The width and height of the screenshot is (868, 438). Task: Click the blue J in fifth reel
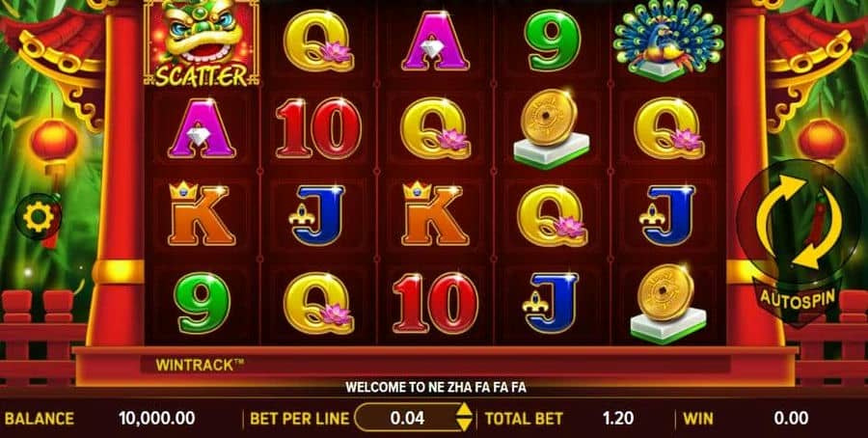tap(667, 215)
